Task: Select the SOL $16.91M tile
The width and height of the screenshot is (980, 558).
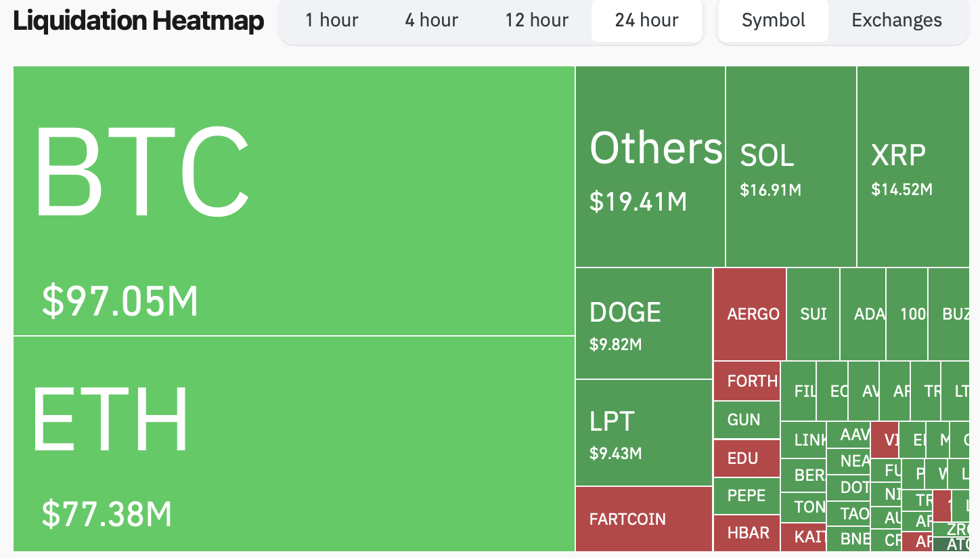Action: coord(790,167)
